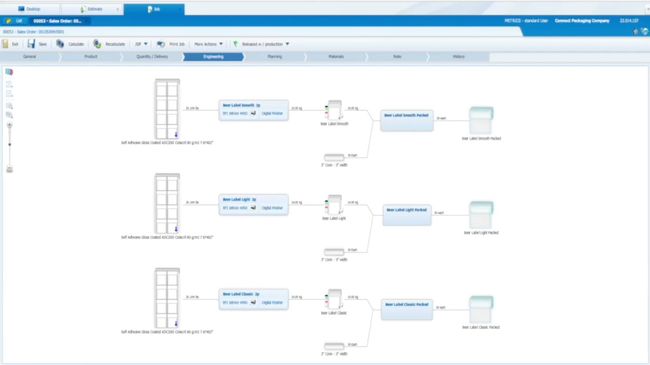Viewport: 650px width, 365px height.
Task: Click Digital Finisher link in Light node
Action: click(x=272, y=208)
